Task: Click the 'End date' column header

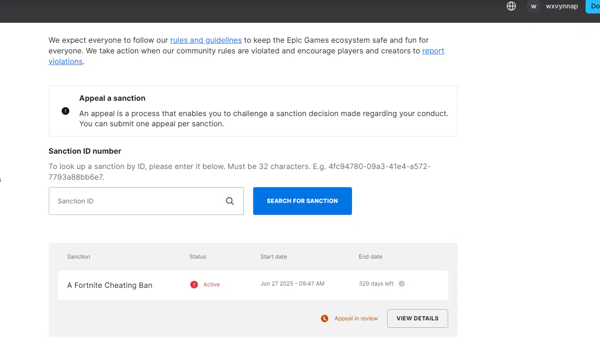Action: [x=371, y=257]
